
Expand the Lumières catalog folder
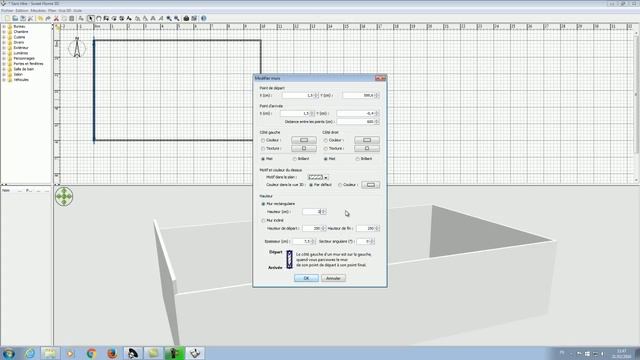pos(4,53)
